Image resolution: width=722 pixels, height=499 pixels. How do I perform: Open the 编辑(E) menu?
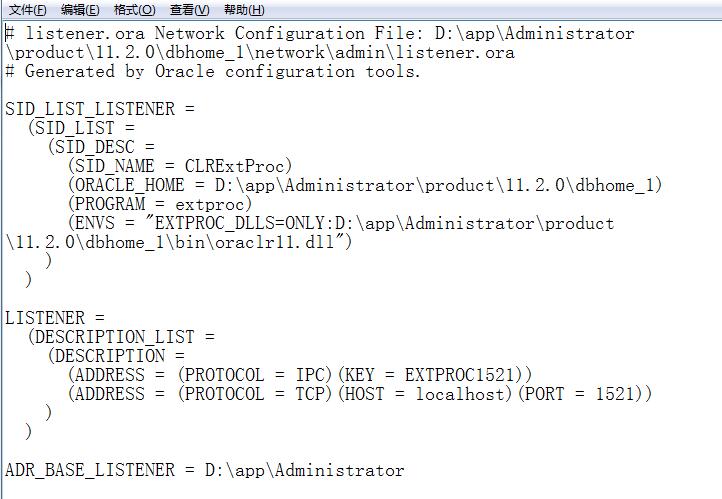pyautogui.click(x=80, y=10)
